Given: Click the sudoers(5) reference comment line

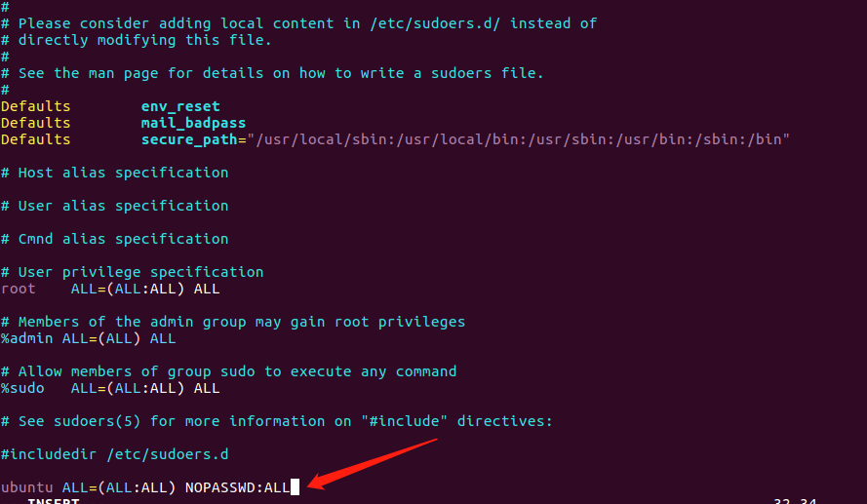Looking at the screenshot, I should (276, 421).
